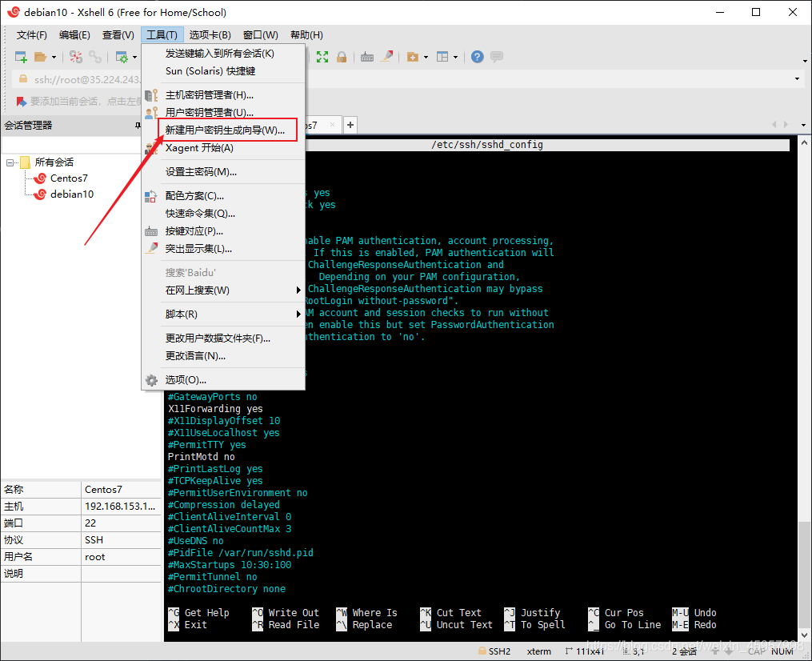
Task: Click the red bookmark flag icon
Action: pyautogui.click(x=21, y=102)
